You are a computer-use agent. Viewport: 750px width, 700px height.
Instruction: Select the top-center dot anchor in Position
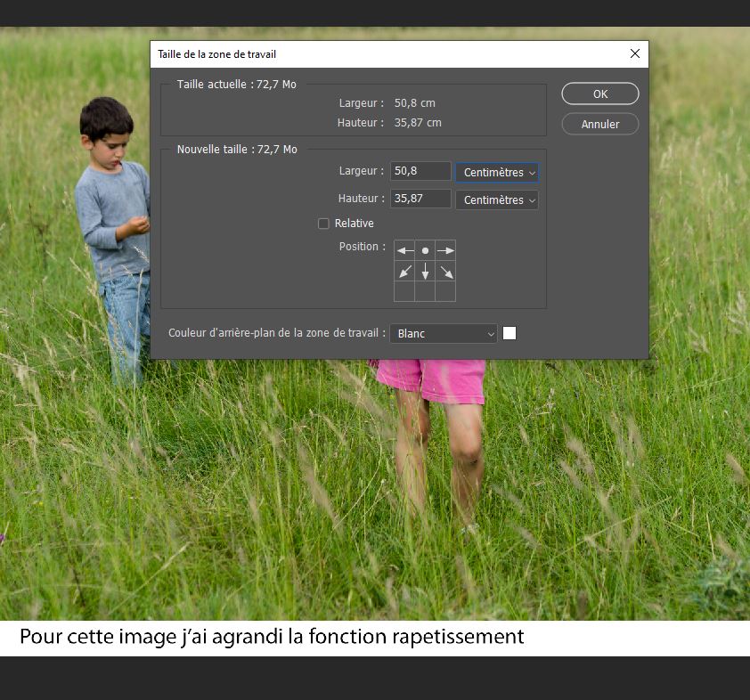425,251
